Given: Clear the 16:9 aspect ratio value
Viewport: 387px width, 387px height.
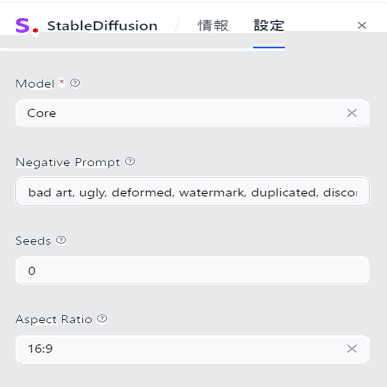Looking at the screenshot, I should click(x=352, y=349).
